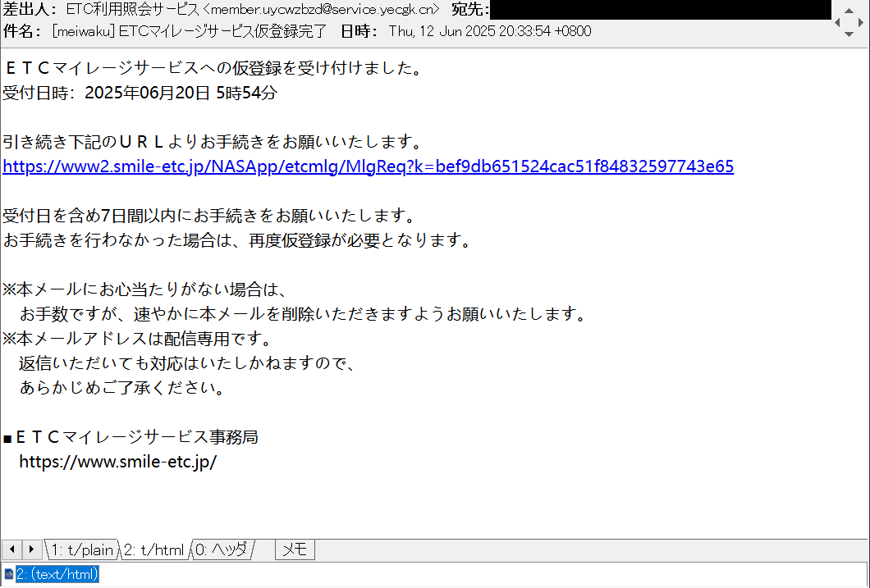The image size is (870, 588).
Task: Click the line ※本メールアドレスは配信専用です。
Action: coord(138,339)
